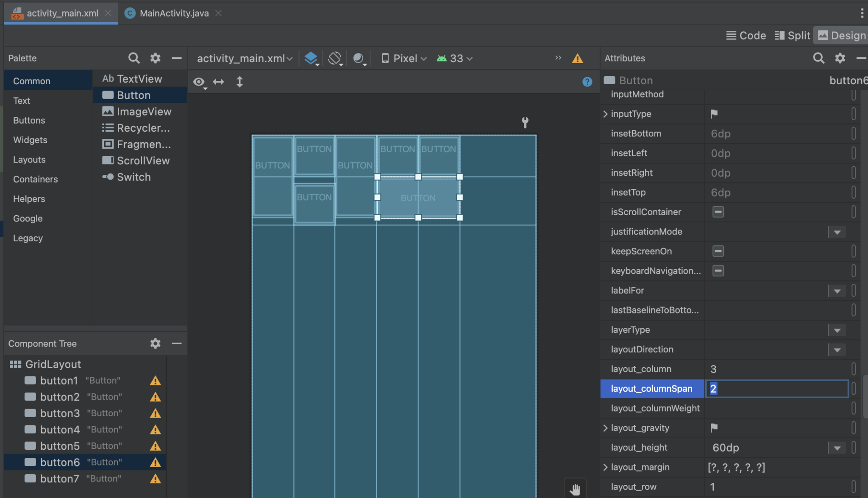Open Component Tree settings gear
This screenshot has height=498, width=868.
(x=156, y=343)
